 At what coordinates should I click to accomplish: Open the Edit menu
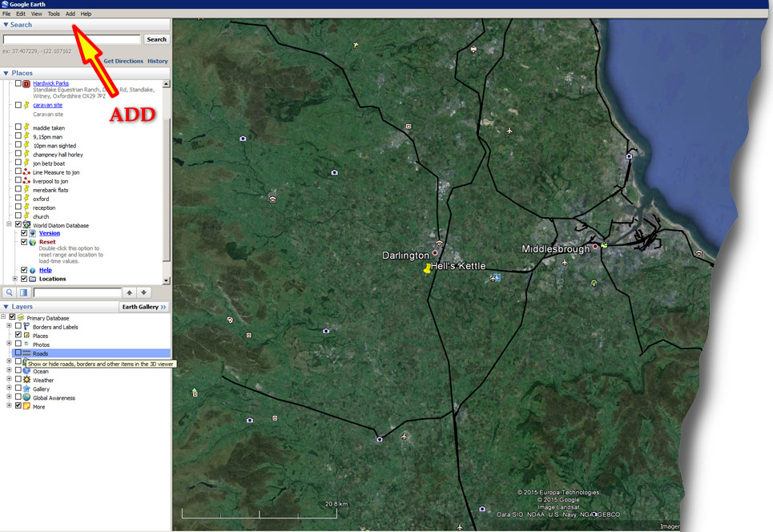tap(21, 14)
